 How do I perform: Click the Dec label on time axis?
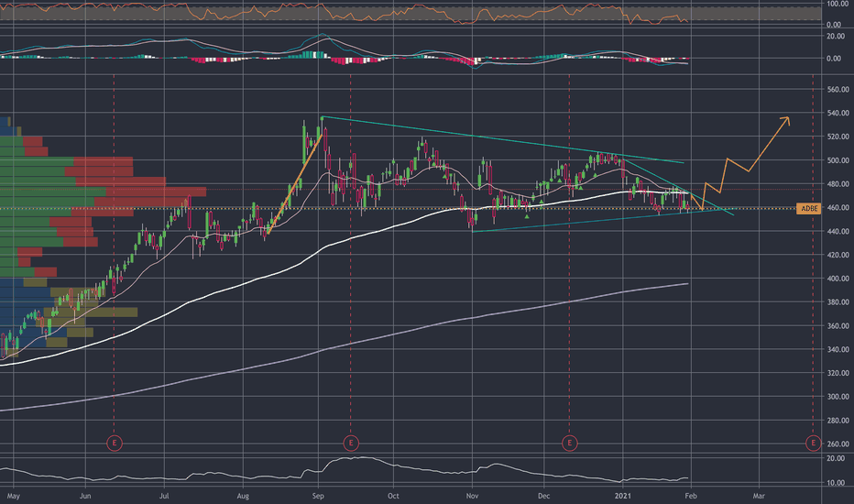point(543,496)
